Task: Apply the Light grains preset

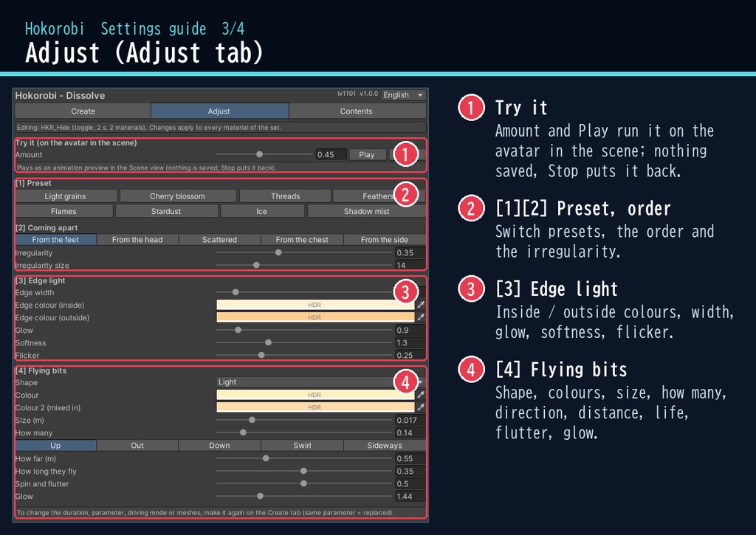Action: pos(66,196)
